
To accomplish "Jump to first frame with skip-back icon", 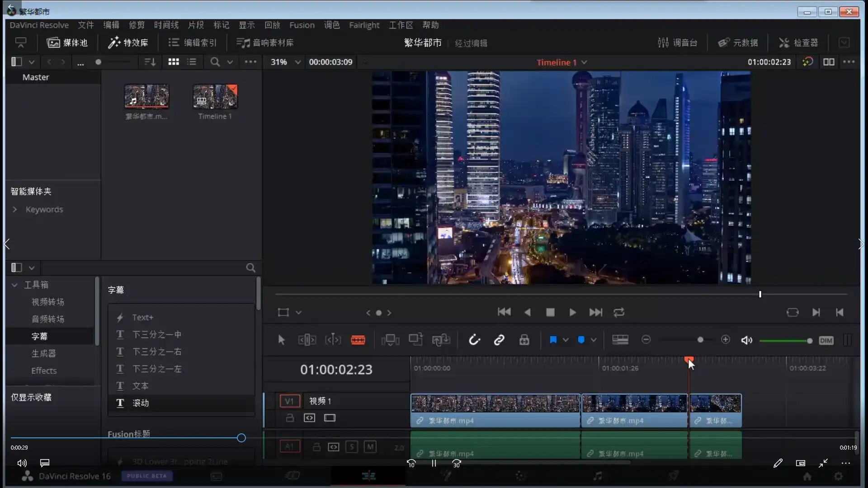I will 504,312.
